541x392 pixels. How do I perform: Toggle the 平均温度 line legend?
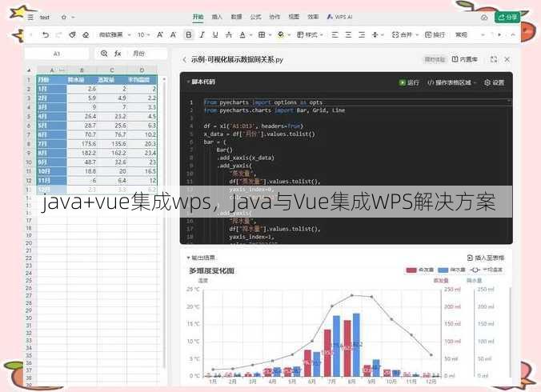(x=486, y=270)
